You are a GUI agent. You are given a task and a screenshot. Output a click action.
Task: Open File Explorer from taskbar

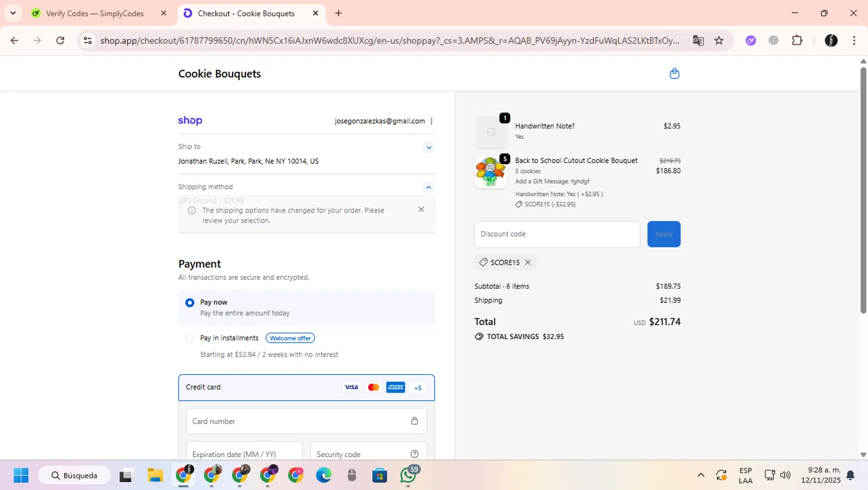tap(155, 476)
